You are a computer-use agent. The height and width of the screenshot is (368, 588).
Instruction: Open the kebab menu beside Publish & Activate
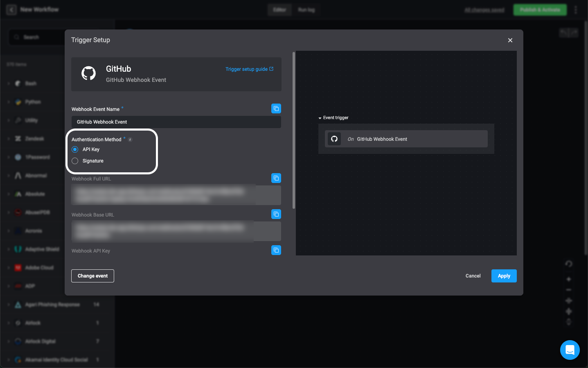tap(576, 10)
